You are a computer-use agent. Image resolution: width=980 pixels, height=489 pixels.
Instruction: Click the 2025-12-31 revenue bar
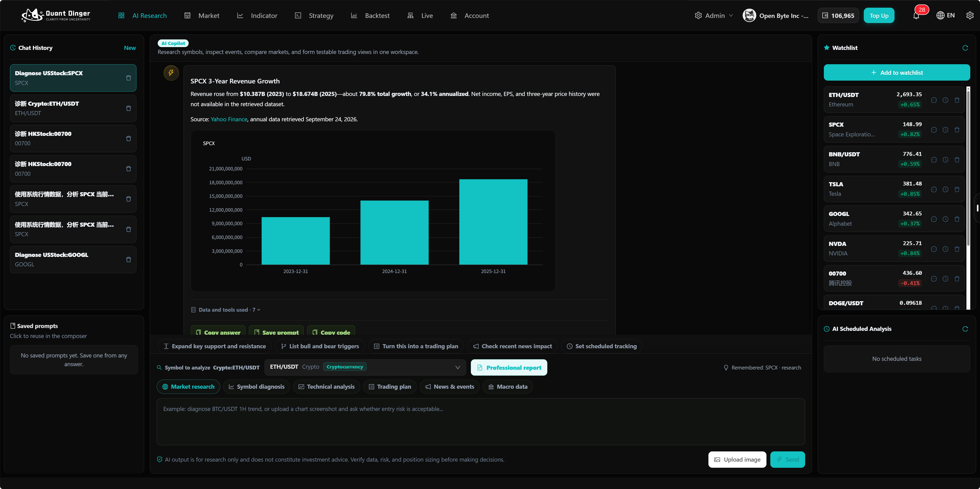click(493, 222)
